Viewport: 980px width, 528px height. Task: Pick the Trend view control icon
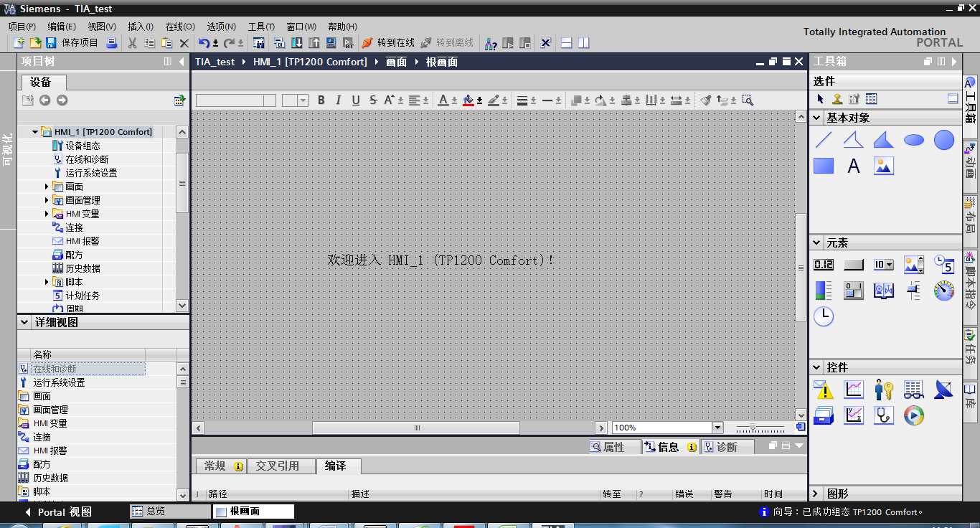click(854, 390)
